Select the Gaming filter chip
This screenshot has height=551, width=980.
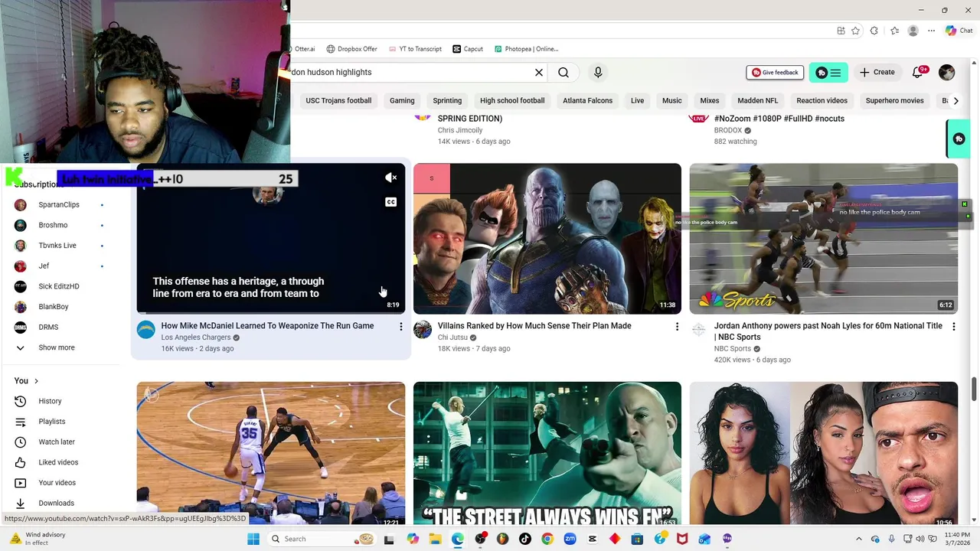[x=402, y=100]
